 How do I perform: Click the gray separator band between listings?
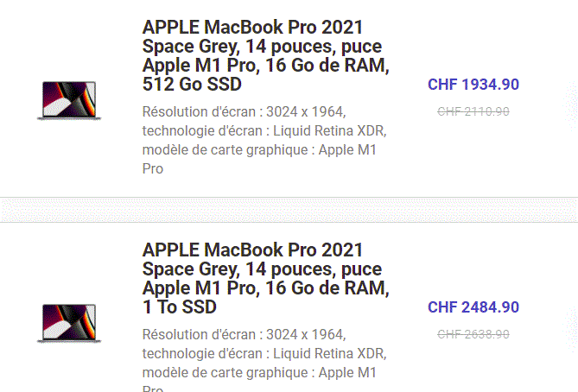click(289, 210)
